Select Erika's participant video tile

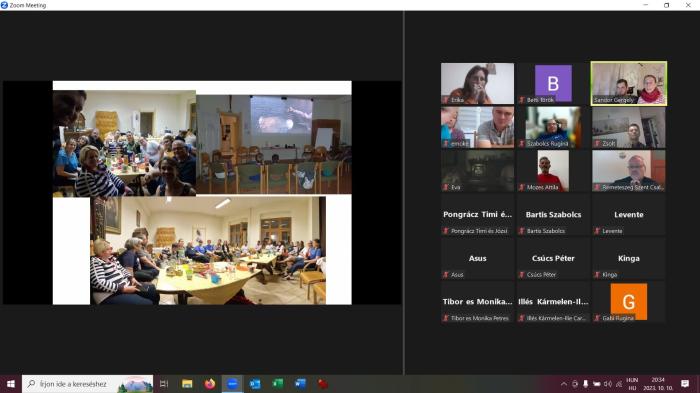[477, 84]
